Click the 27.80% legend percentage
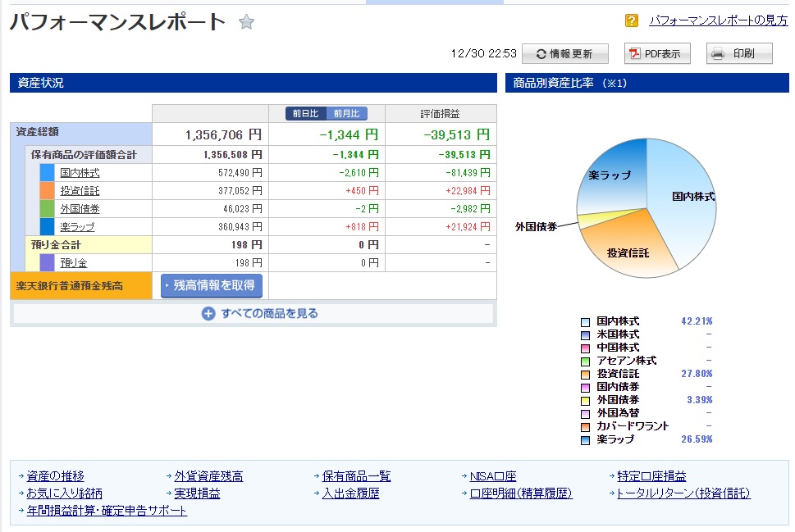 [697, 374]
